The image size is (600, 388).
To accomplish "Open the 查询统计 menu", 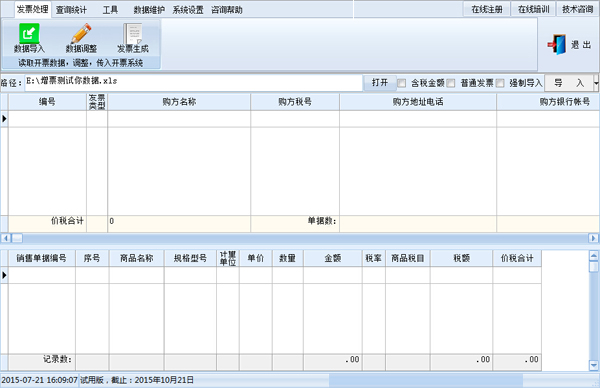I will (71, 10).
